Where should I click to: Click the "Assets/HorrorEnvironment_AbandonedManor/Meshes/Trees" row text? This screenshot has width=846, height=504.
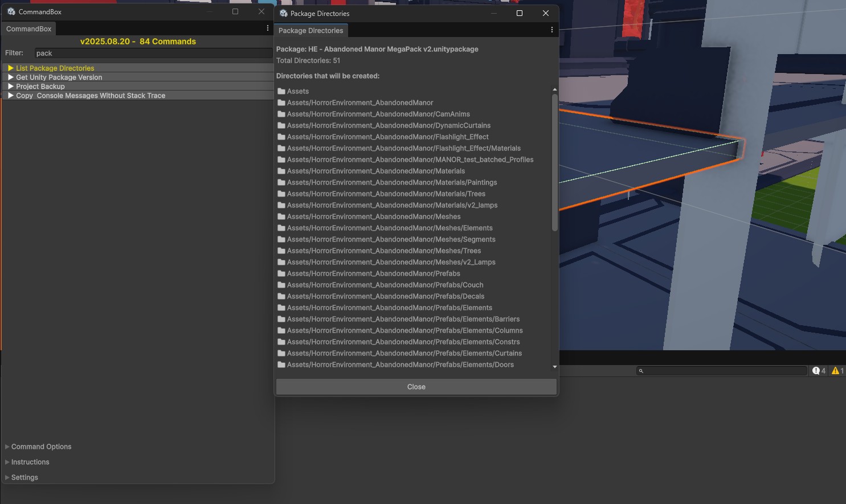(x=384, y=251)
